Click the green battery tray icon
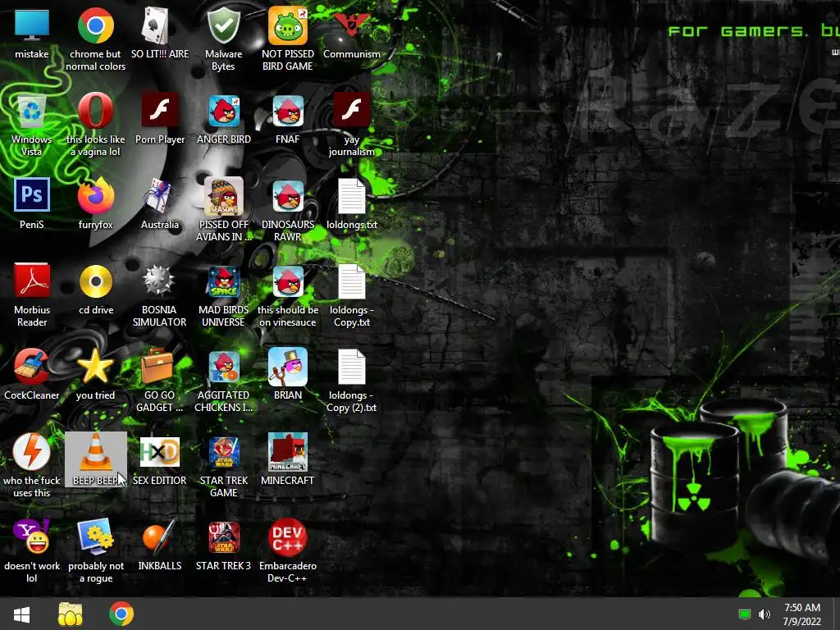This screenshot has height=630, width=840. [x=745, y=614]
